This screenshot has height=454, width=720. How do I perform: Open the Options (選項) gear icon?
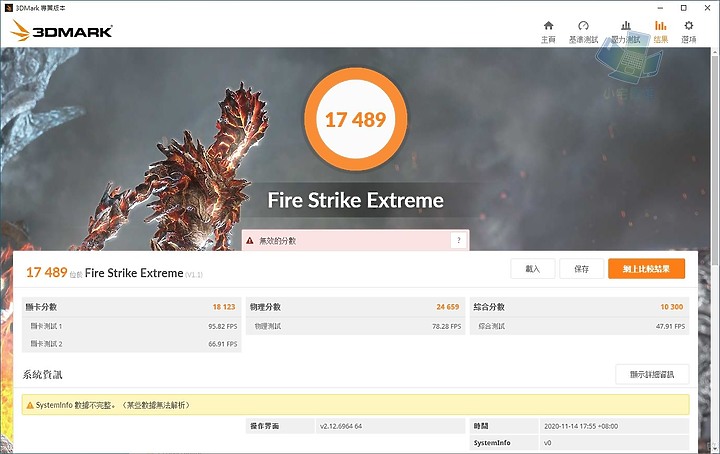pyautogui.click(x=688, y=26)
